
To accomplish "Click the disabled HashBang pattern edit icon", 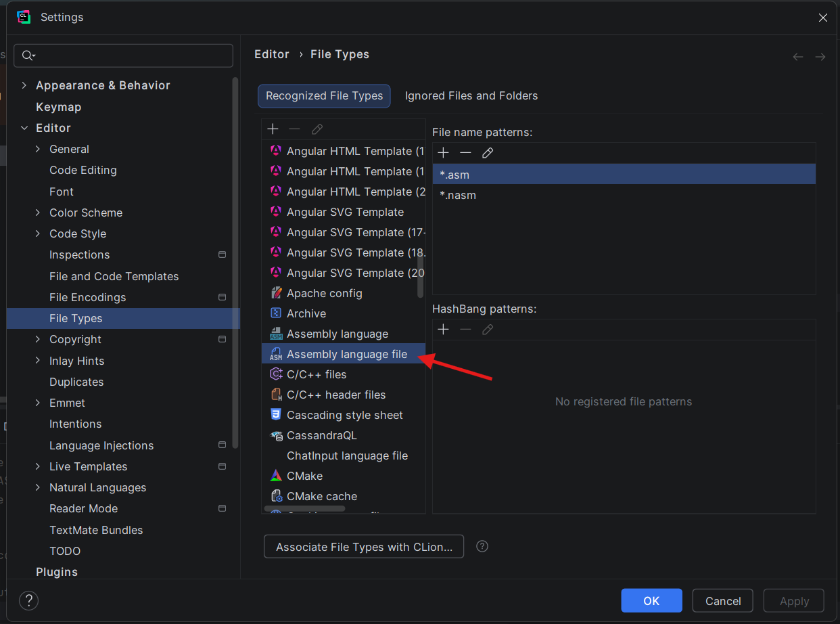I will pyautogui.click(x=488, y=330).
